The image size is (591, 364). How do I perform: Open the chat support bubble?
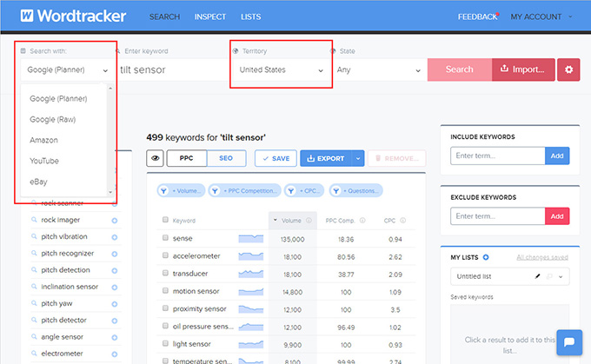pos(568,341)
